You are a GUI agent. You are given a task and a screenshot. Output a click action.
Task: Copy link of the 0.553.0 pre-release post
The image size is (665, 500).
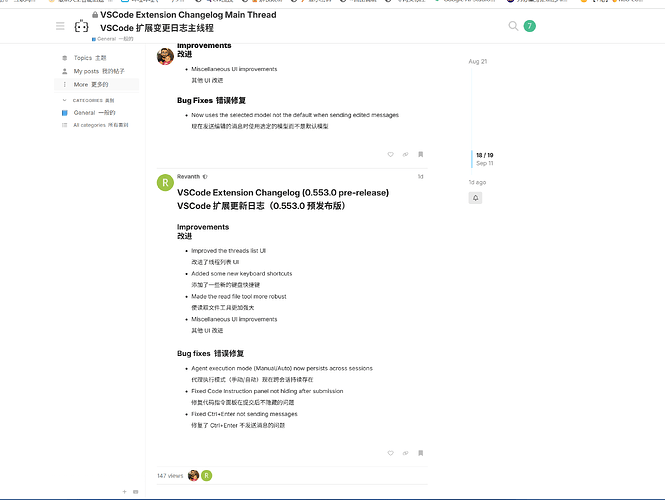(405, 453)
